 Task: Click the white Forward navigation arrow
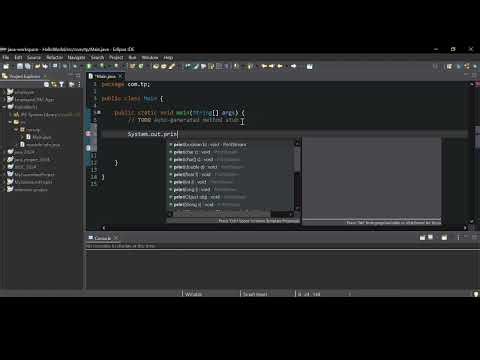pyautogui.click(x=293, y=66)
